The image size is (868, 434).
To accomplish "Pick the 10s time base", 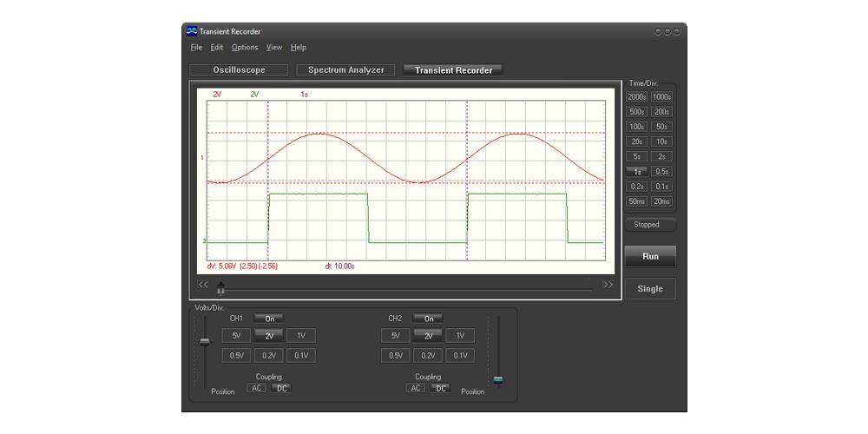I will pyautogui.click(x=661, y=141).
